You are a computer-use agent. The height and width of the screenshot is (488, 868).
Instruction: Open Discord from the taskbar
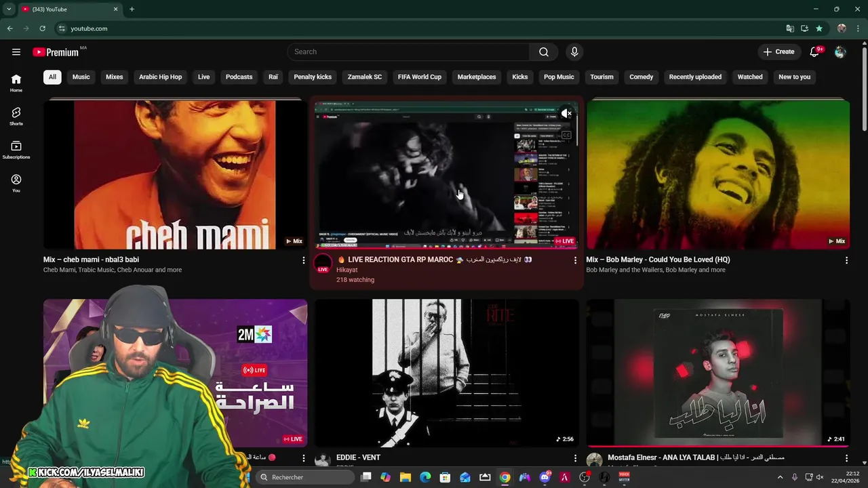click(x=545, y=477)
